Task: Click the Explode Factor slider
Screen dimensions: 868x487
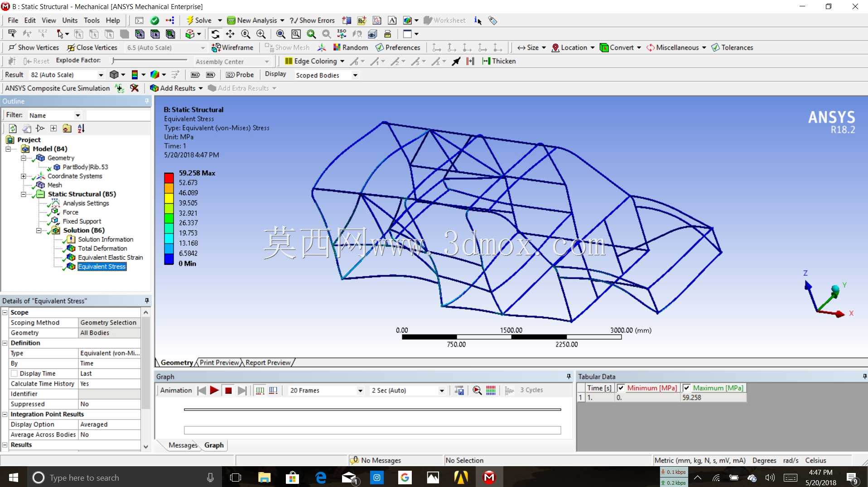Action: 149,60
